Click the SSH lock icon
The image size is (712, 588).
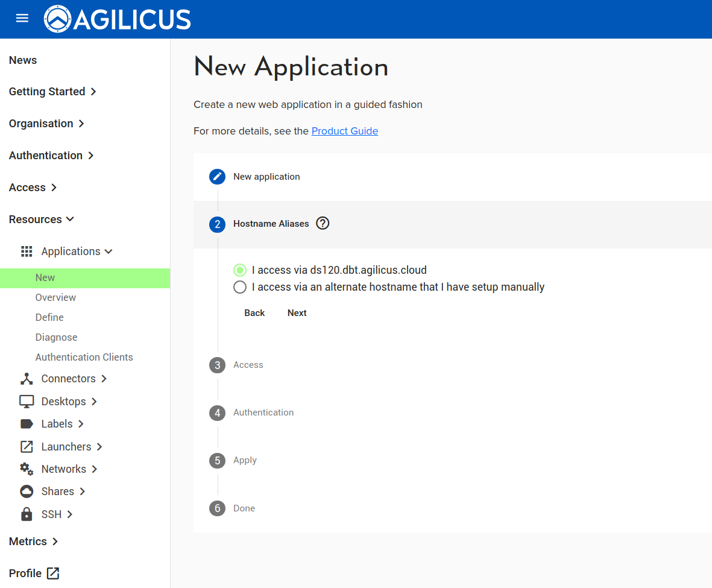click(x=27, y=514)
